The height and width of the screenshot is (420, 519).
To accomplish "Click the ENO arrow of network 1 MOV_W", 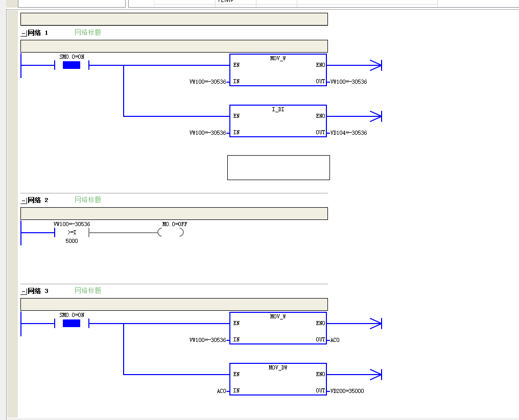I will [x=375, y=65].
